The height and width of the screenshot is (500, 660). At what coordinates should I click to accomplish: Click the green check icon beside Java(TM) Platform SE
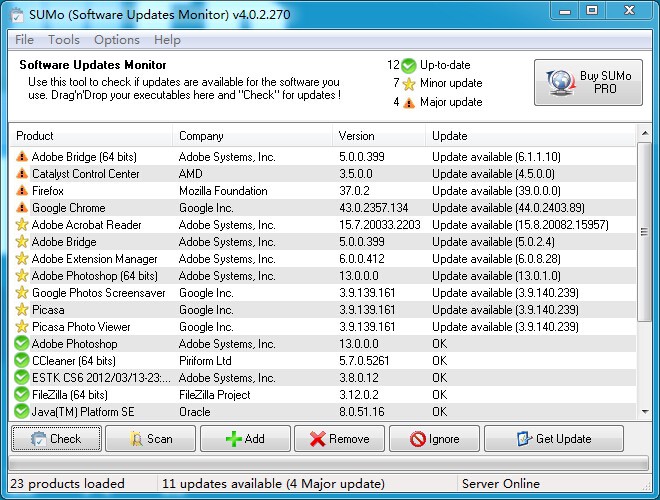tap(21, 412)
